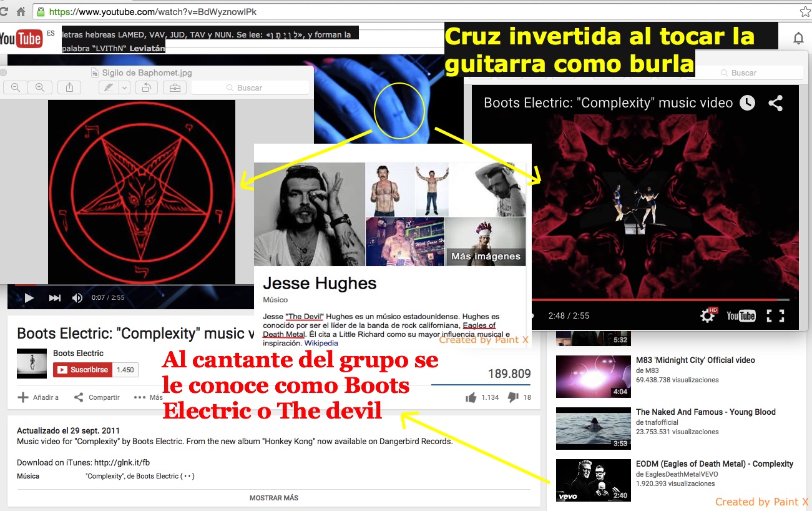Viewport: 812px width, 511px height.
Task: Rotate the Sigilo de Baphomet image
Action: point(146,87)
